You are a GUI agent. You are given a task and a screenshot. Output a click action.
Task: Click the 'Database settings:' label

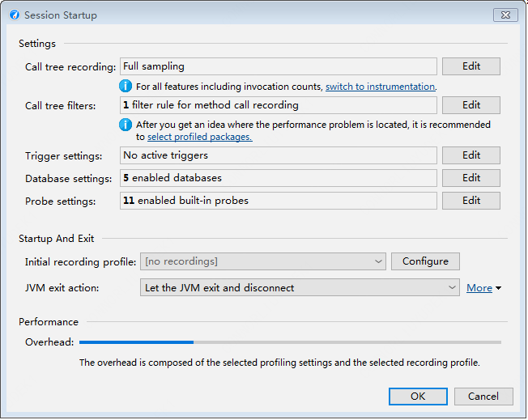68,179
